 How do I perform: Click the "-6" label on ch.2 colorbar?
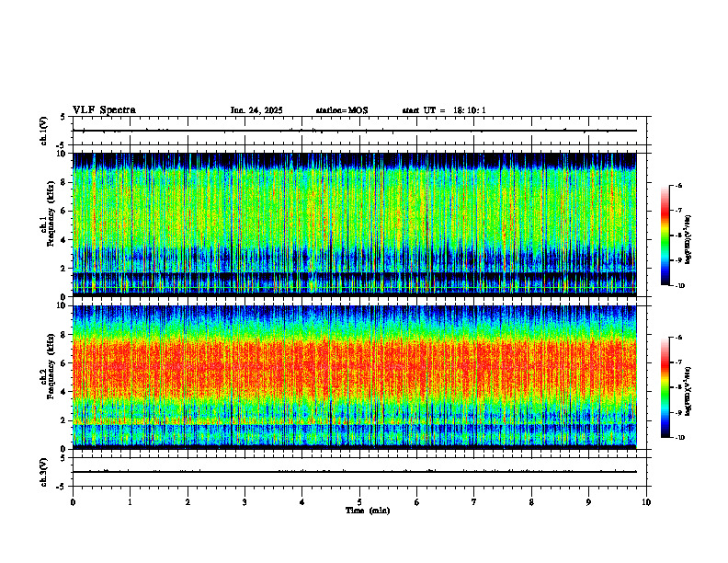677,338
